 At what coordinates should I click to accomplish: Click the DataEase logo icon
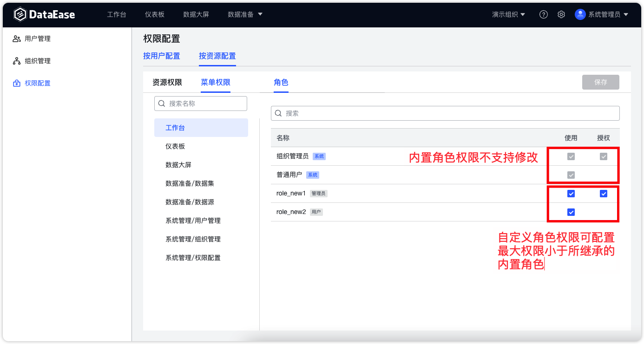click(x=20, y=14)
